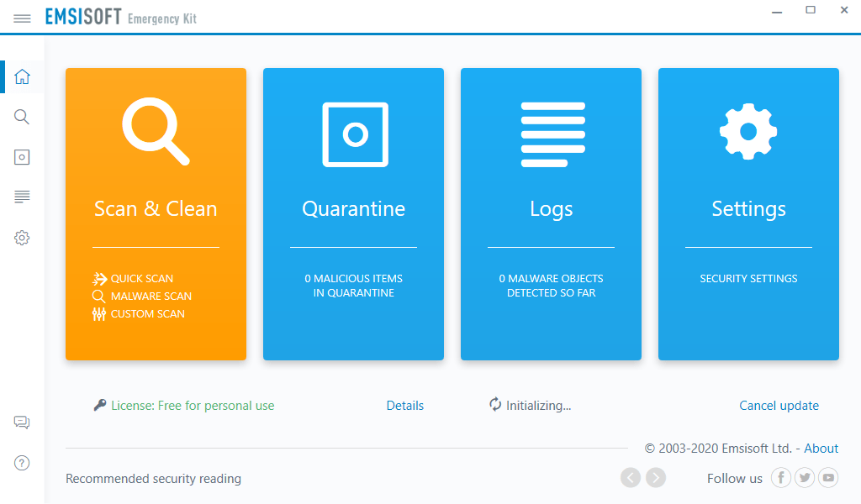Image resolution: width=861 pixels, height=504 pixels.
Task: Open Scan section from sidebar magnifier icon
Action: coord(23,117)
